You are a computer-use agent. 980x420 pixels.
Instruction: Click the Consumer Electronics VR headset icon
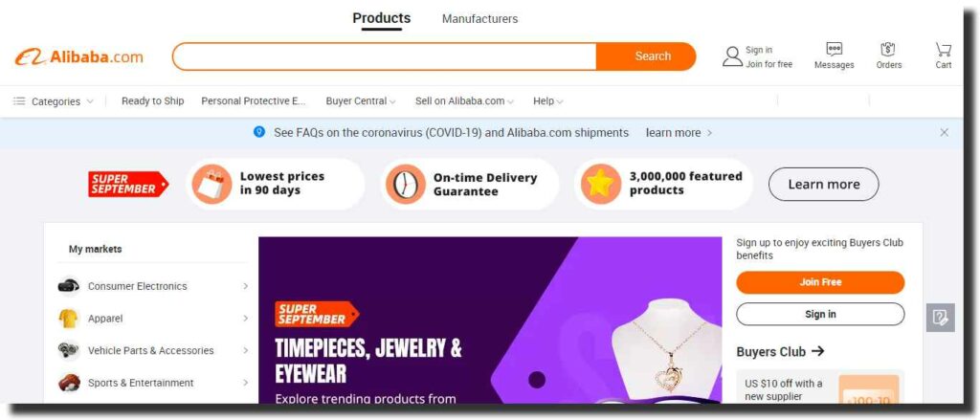(x=69, y=286)
